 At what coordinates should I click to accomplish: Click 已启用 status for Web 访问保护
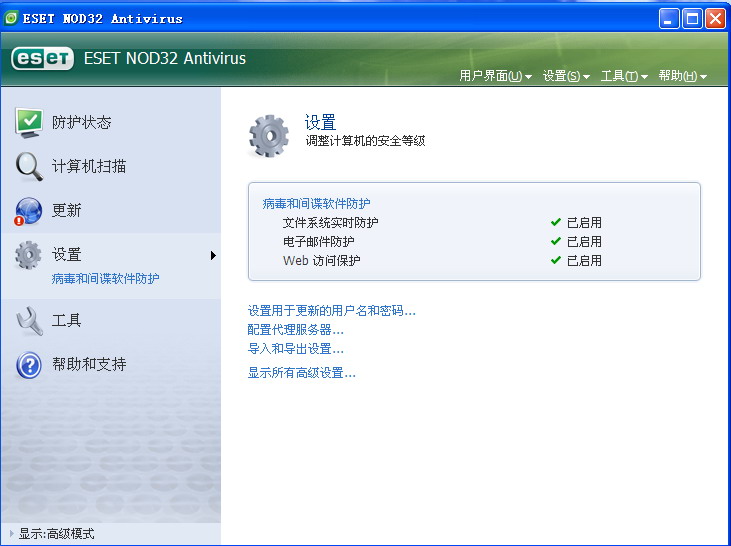pos(584,261)
